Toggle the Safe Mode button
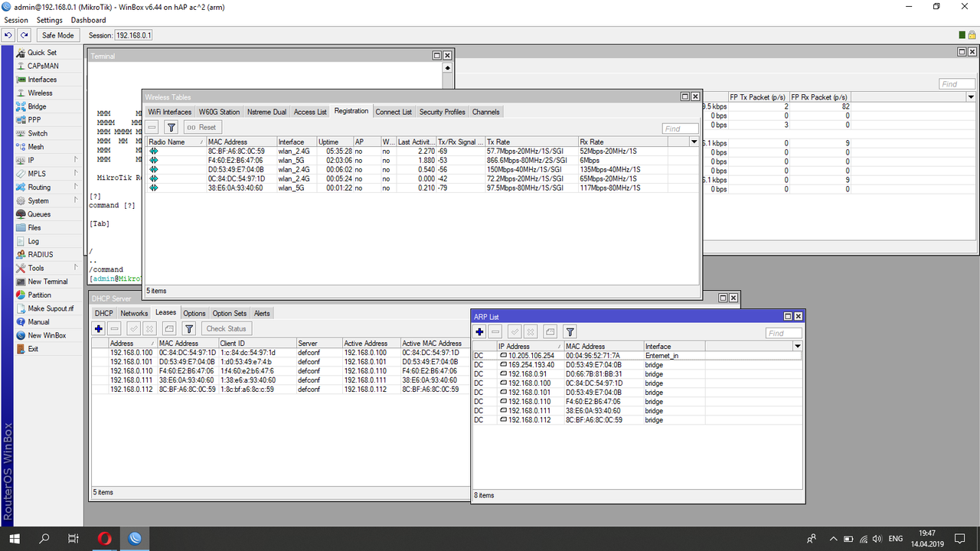Image resolution: width=980 pixels, height=551 pixels. 58,35
